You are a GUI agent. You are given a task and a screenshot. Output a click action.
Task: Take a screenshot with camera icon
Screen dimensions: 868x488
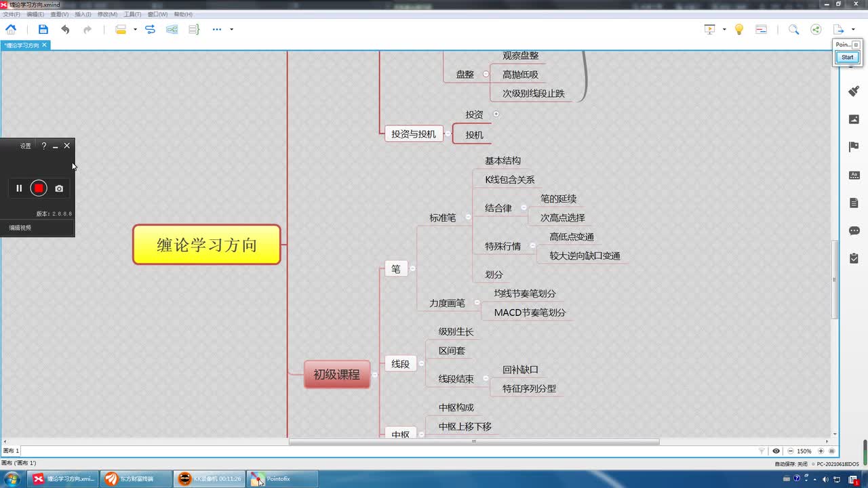click(59, 188)
